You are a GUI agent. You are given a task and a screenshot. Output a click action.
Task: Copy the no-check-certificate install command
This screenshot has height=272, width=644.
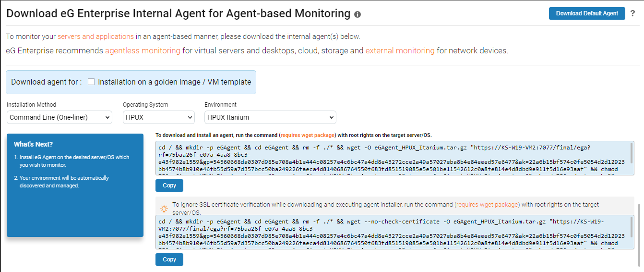click(169, 260)
